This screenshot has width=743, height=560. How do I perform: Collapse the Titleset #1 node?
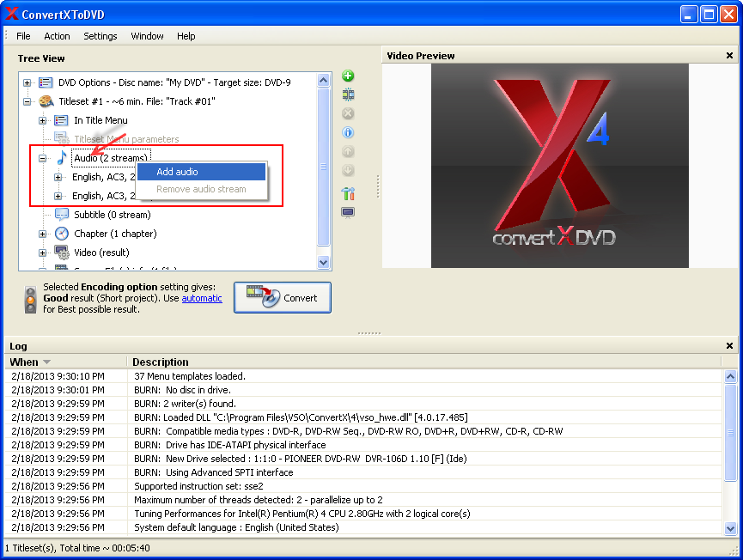point(27,101)
